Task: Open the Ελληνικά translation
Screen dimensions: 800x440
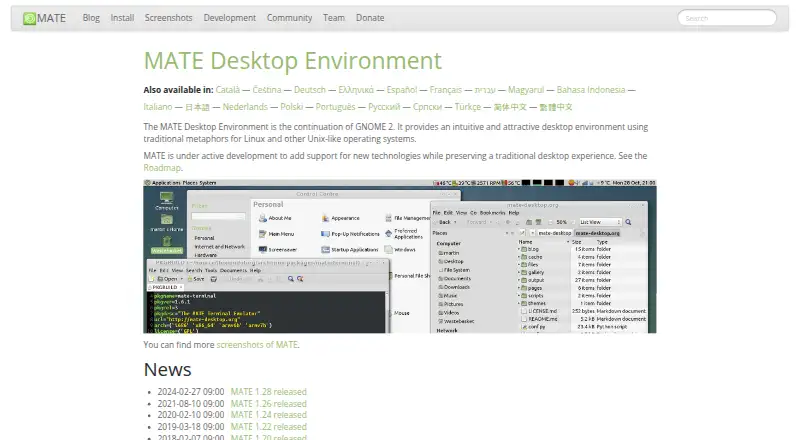Action: (x=356, y=90)
